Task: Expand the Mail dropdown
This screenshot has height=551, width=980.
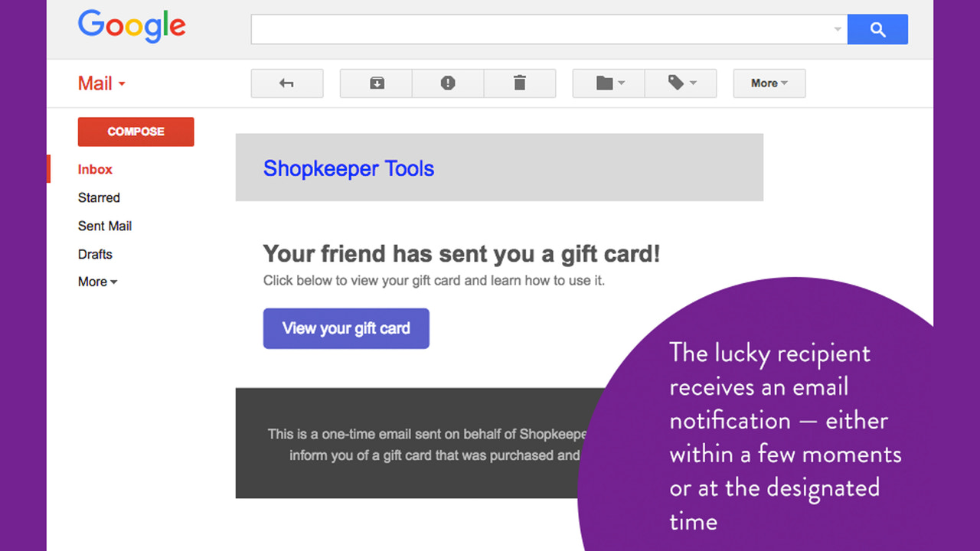Action: pyautogui.click(x=101, y=83)
